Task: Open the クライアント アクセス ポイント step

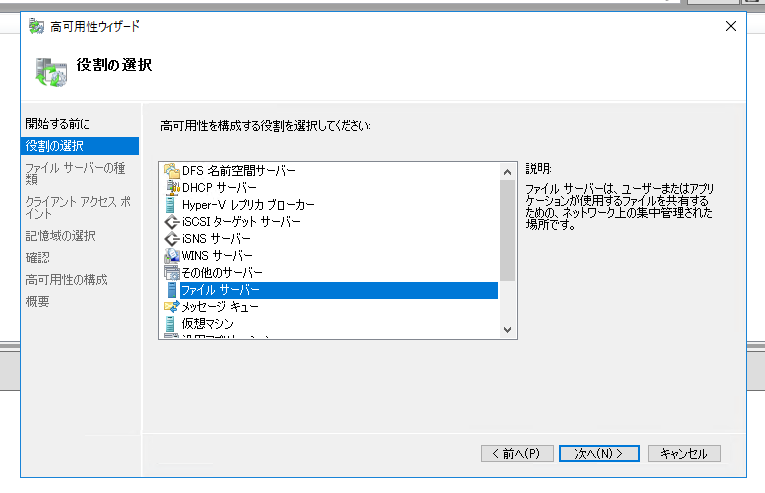Action: [x=78, y=207]
